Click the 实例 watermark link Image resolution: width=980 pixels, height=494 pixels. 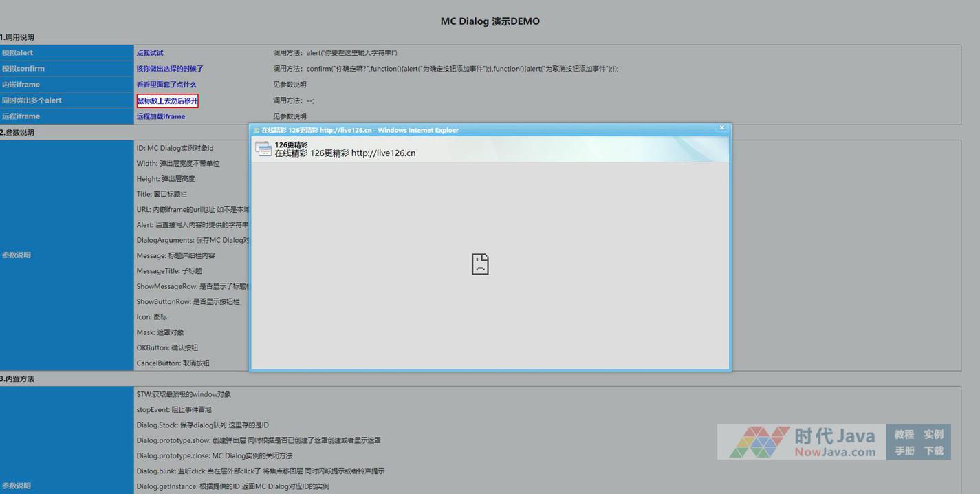point(933,435)
